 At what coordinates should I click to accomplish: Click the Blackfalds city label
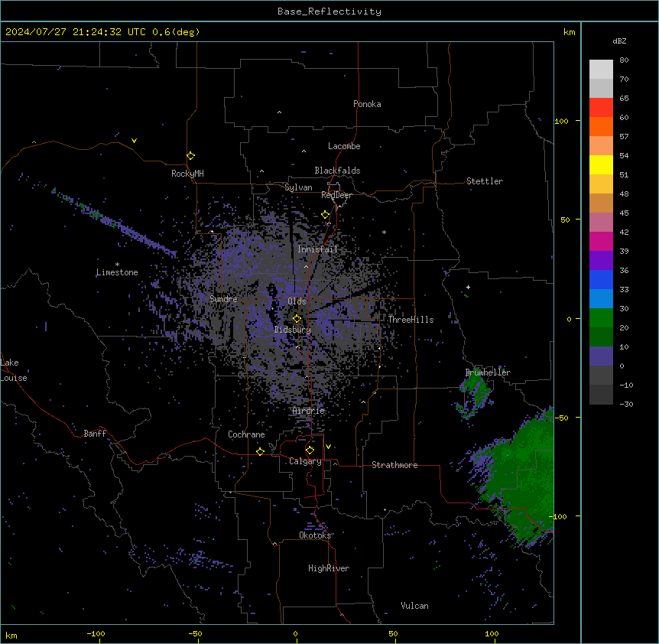(x=337, y=171)
